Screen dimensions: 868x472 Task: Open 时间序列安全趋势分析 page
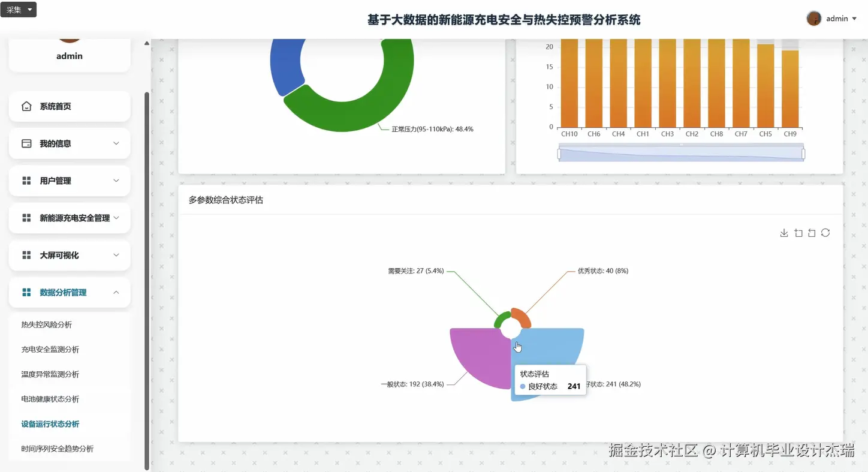point(58,449)
